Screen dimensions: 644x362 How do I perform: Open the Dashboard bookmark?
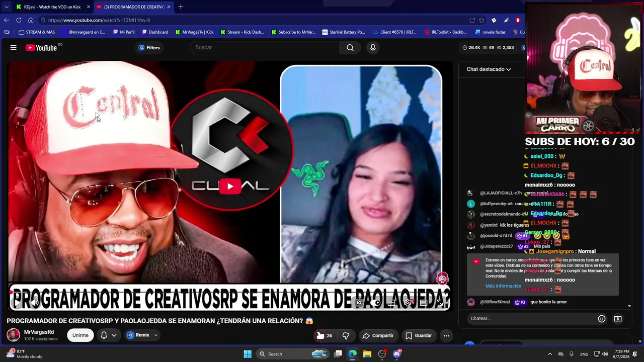coord(155,32)
